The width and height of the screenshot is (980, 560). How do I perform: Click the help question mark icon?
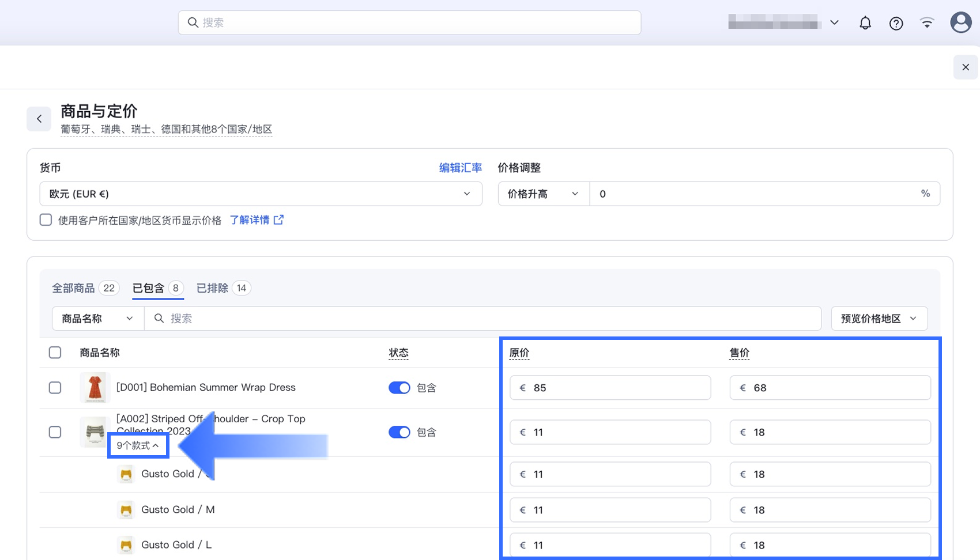(896, 23)
